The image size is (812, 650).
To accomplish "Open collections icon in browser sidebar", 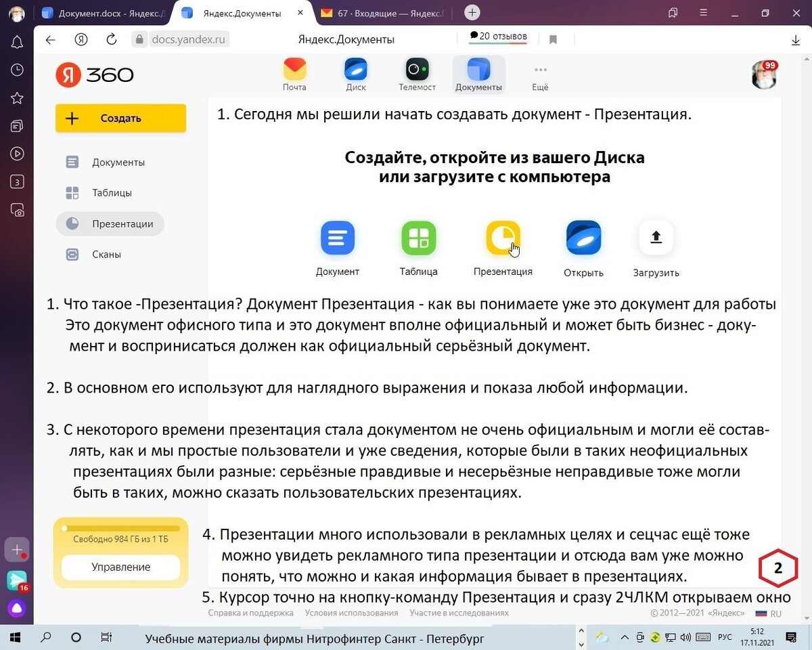I will [17, 126].
